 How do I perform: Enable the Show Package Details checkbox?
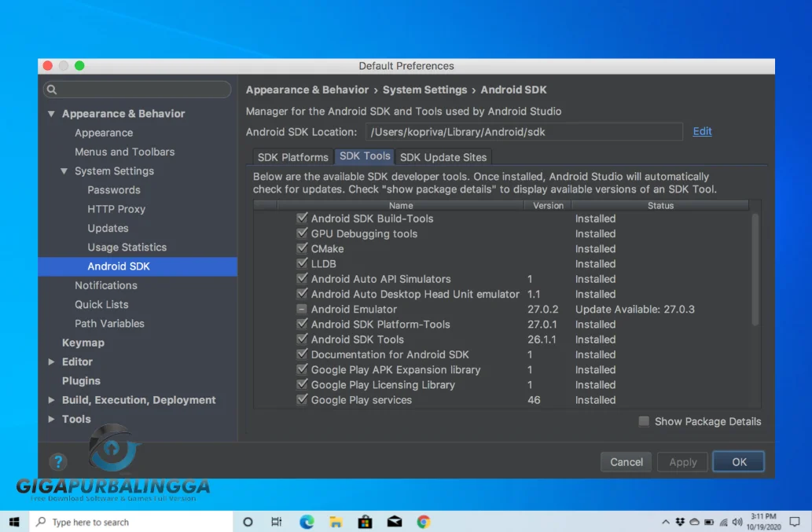coord(642,421)
